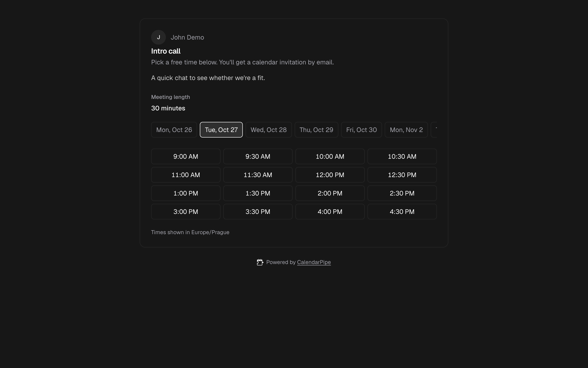Pick the 4:00 PM slot

tap(330, 212)
